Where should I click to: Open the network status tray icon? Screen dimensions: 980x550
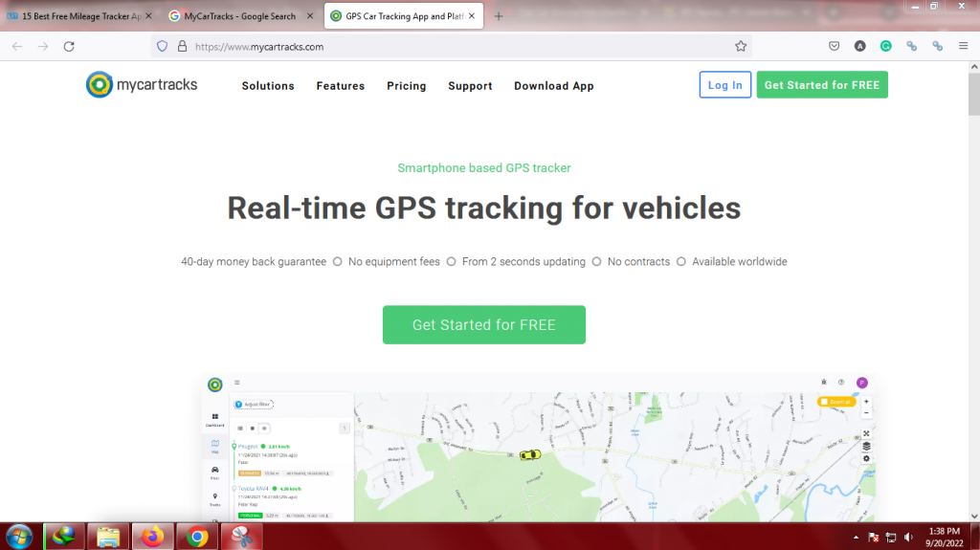coord(891,538)
